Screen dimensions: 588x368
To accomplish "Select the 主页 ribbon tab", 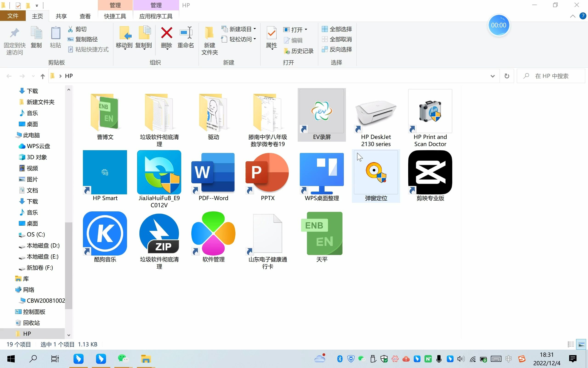I will tap(37, 16).
